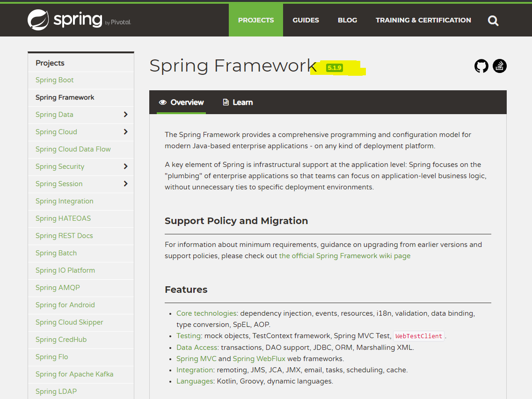Click the WebTestClient code label
Image resolution: width=532 pixels, height=399 pixels.
click(x=419, y=336)
